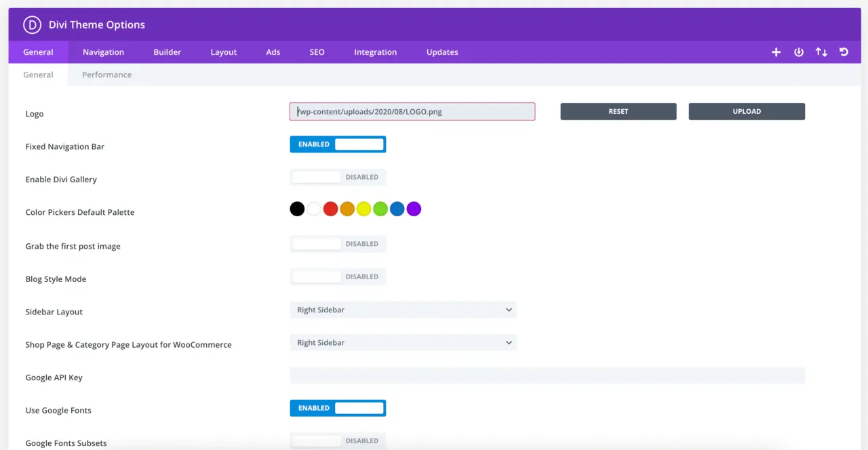Pick the black palette color

(297, 209)
